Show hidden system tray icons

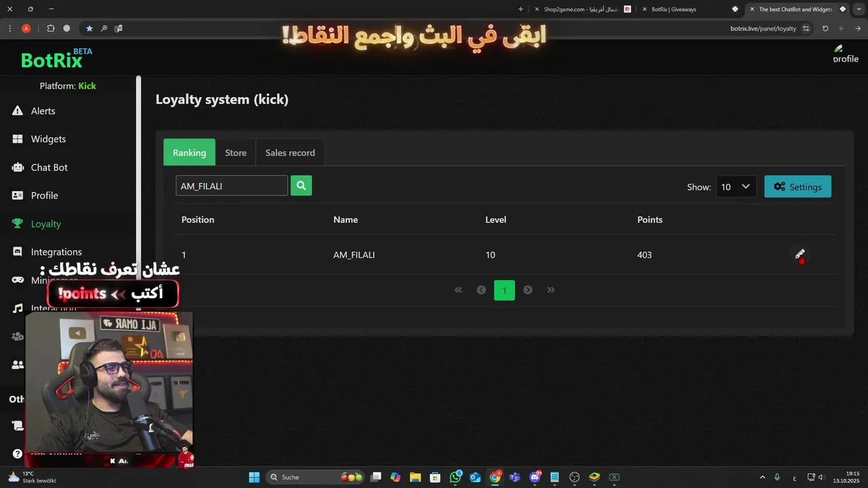coord(762,477)
